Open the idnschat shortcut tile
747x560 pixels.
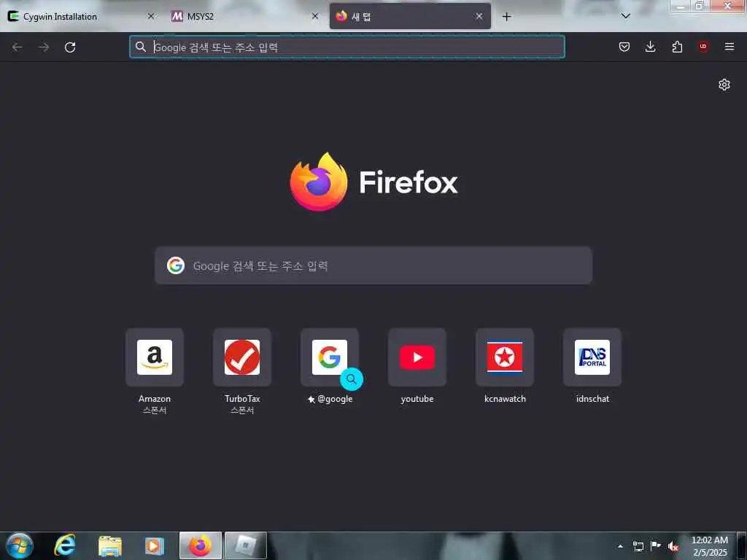[592, 357]
